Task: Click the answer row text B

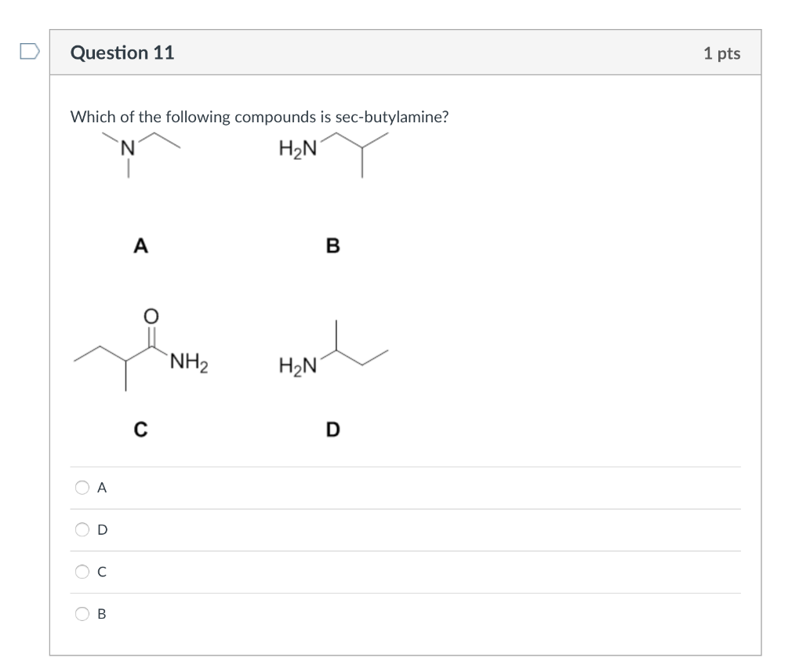Action: pos(100,615)
